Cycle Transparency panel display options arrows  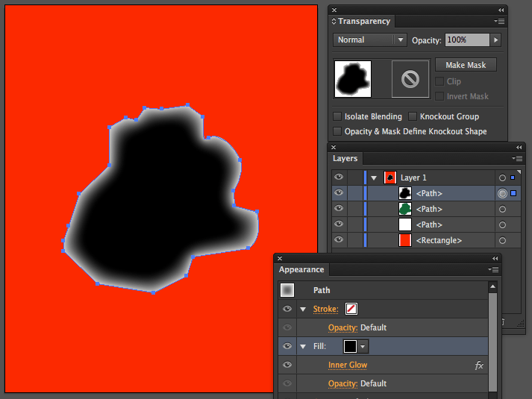(334, 21)
